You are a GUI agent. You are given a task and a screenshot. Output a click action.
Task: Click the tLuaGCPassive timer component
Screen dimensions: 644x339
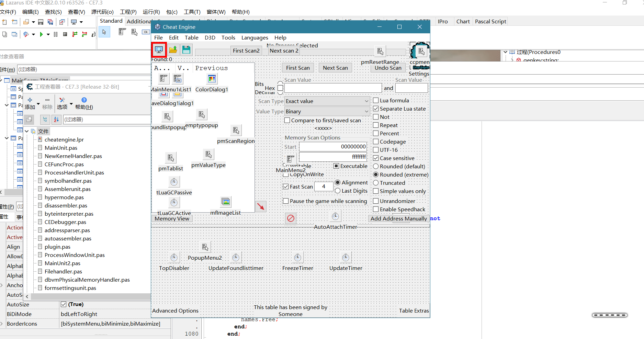coord(174,182)
